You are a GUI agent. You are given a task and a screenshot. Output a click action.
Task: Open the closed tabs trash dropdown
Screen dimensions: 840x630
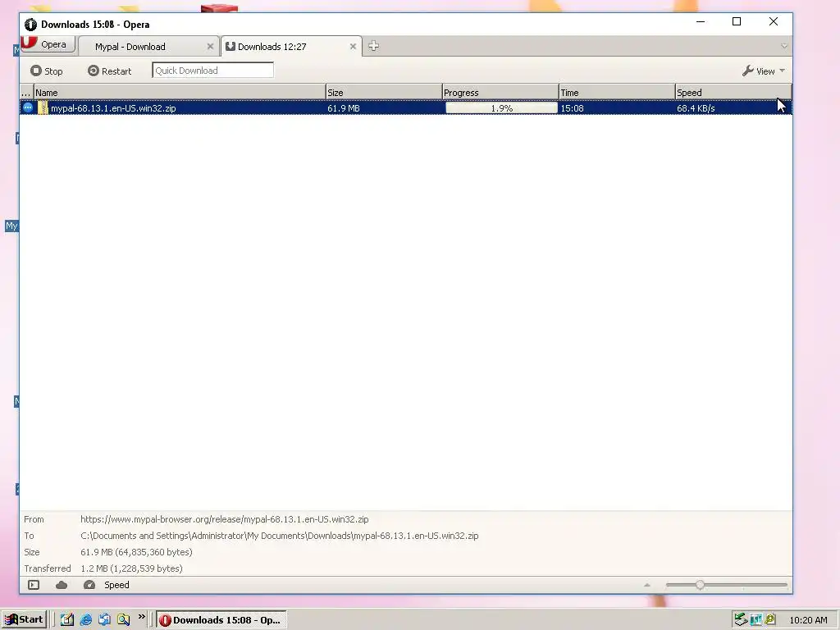click(783, 46)
